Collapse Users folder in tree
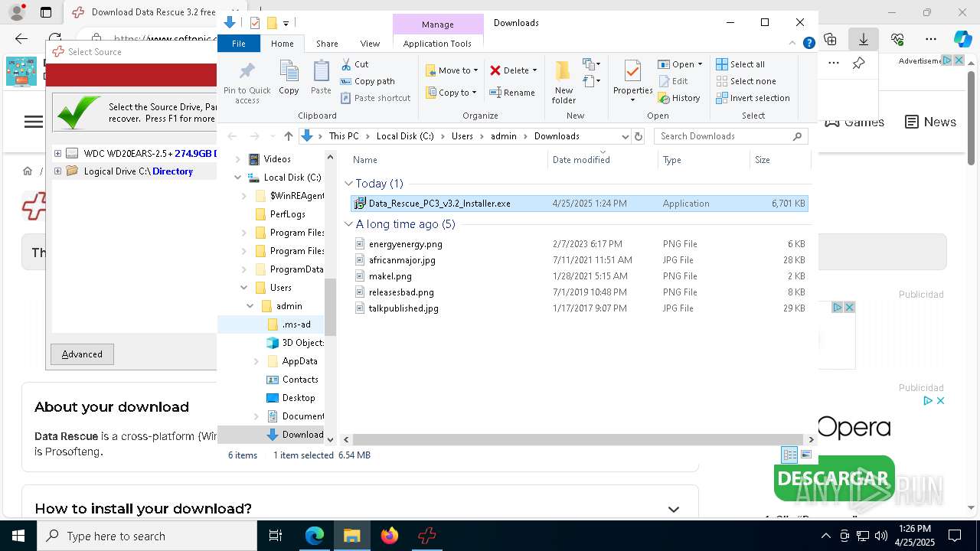This screenshot has height=551, width=980. [x=244, y=288]
